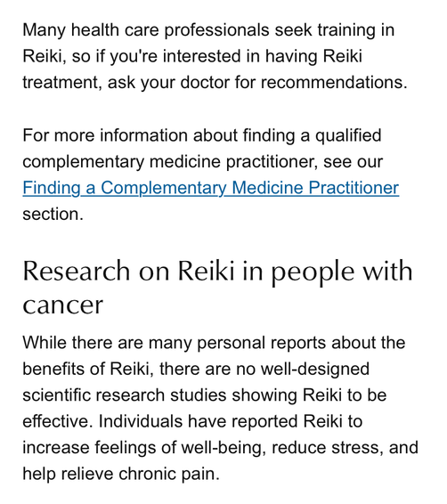Click the line "benefits of Reiki, there are no well-designed"
The width and height of the screenshot is (447, 504).
point(196,369)
